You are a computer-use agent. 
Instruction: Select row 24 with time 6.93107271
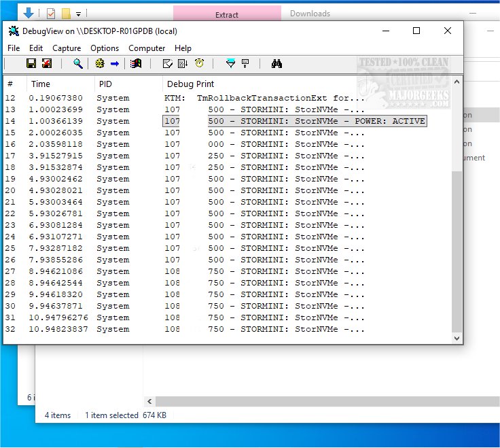tap(227, 237)
